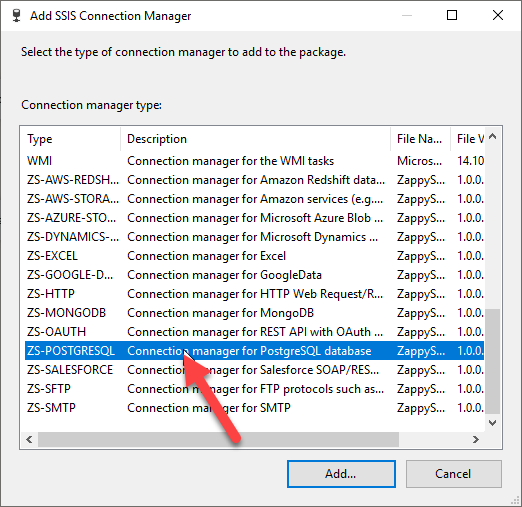
Task: Close the Add SSIS Connection Manager dialog
Action: [x=498, y=15]
